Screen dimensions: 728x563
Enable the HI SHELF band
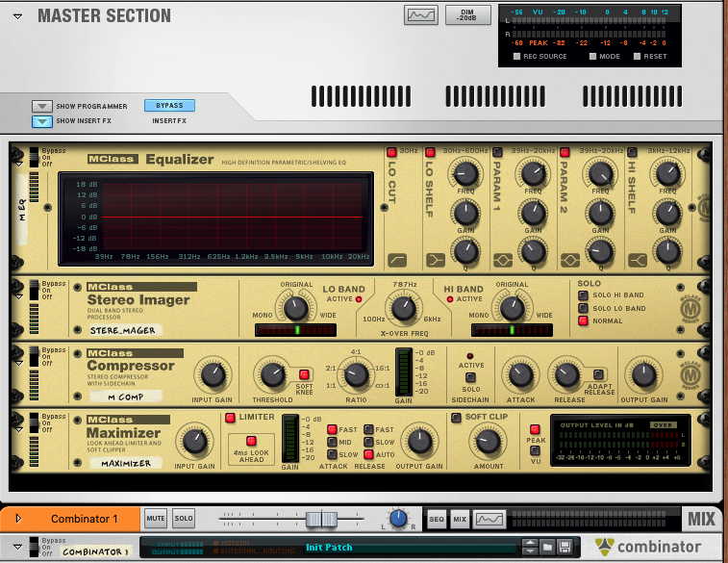[x=632, y=152]
